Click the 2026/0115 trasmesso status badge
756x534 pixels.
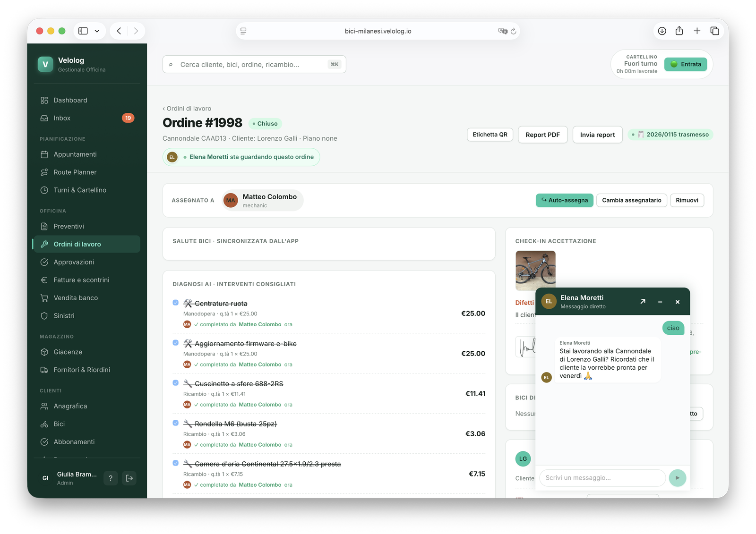pyautogui.click(x=670, y=135)
